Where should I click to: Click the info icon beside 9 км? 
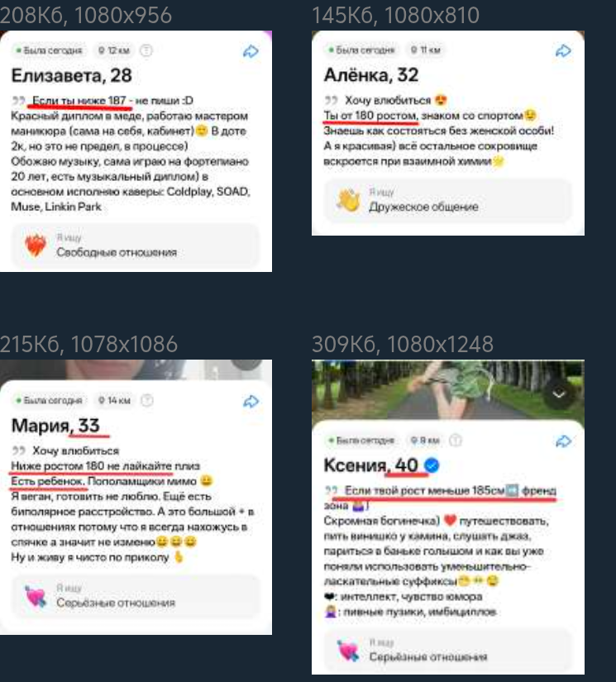point(456,440)
